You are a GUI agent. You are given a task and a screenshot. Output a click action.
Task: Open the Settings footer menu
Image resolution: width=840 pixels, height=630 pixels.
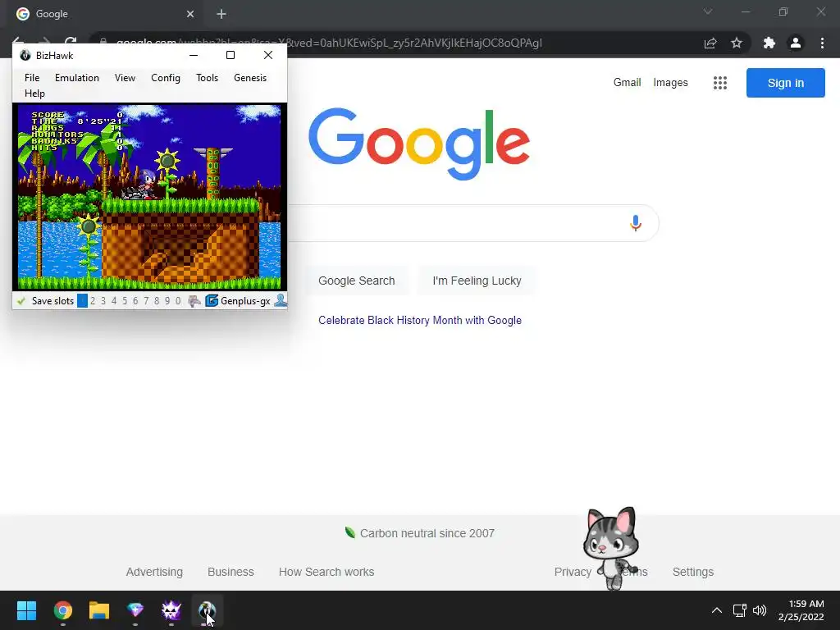(692, 572)
